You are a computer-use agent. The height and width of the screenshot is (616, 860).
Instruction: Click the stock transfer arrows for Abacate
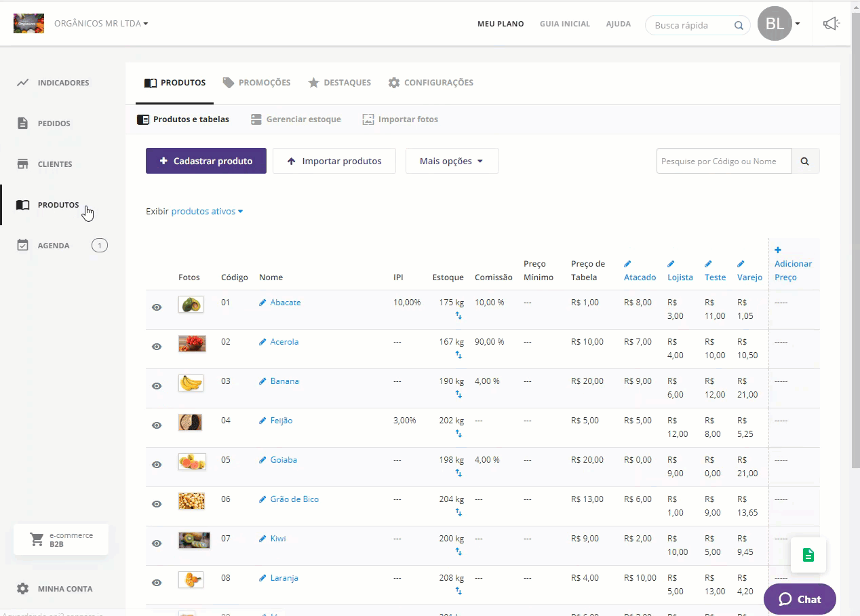click(458, 315)
